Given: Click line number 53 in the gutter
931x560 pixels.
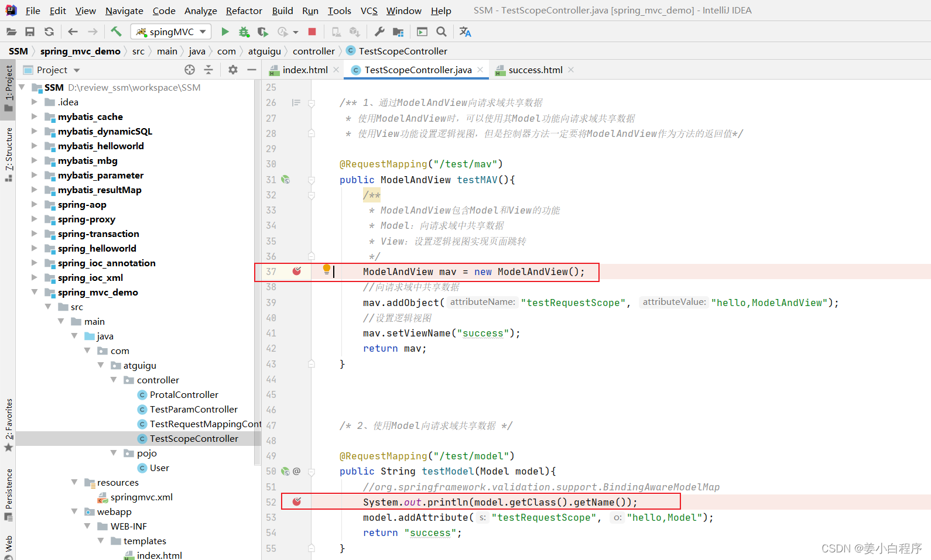Looking at the screenshot, I should point(271,517).
